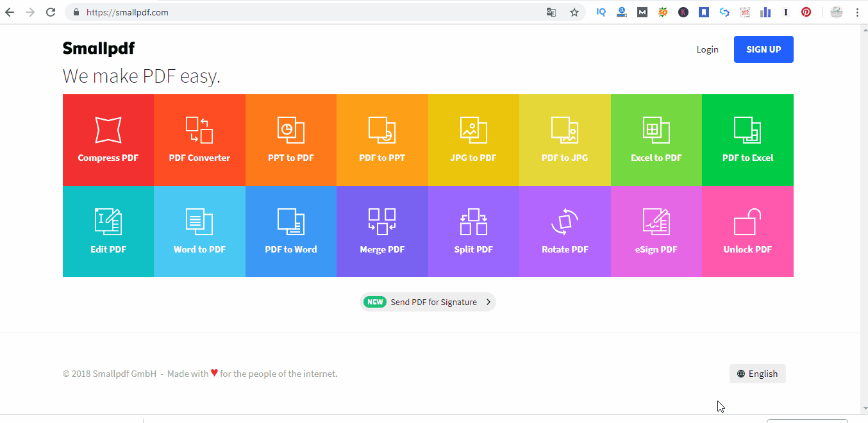Open the English language selector
Image resolution: width=868 pixels, height=423 pixels.
coord(757,374)
